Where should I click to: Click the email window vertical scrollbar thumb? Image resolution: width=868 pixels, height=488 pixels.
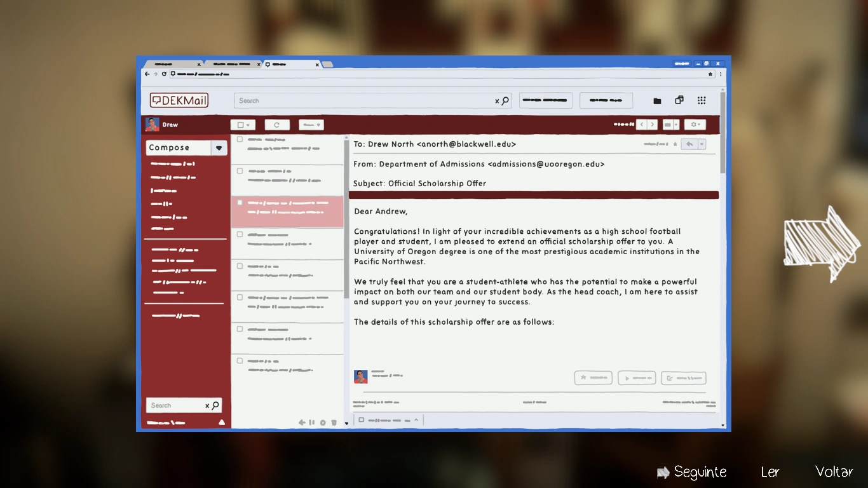(722, 133)
